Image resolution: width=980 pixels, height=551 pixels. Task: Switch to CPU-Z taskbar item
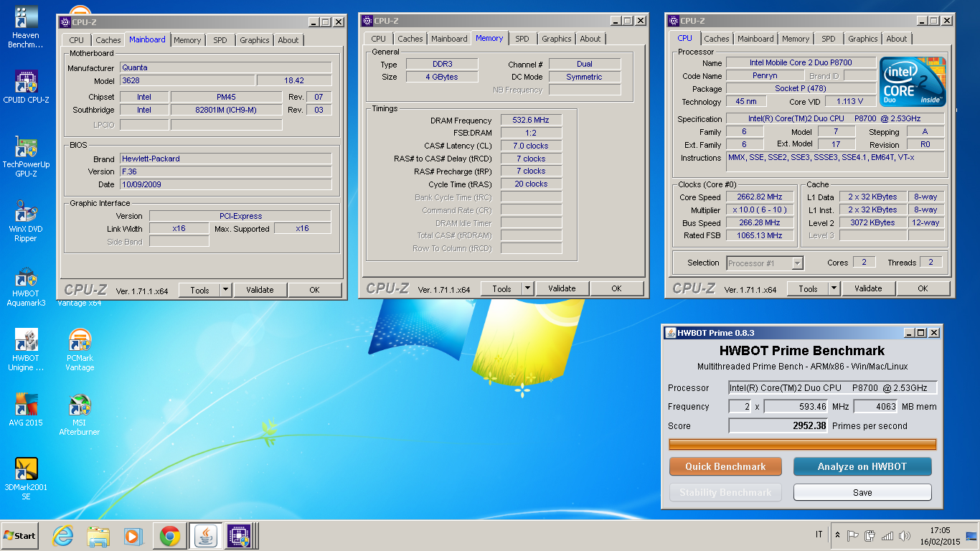[242, 536]
